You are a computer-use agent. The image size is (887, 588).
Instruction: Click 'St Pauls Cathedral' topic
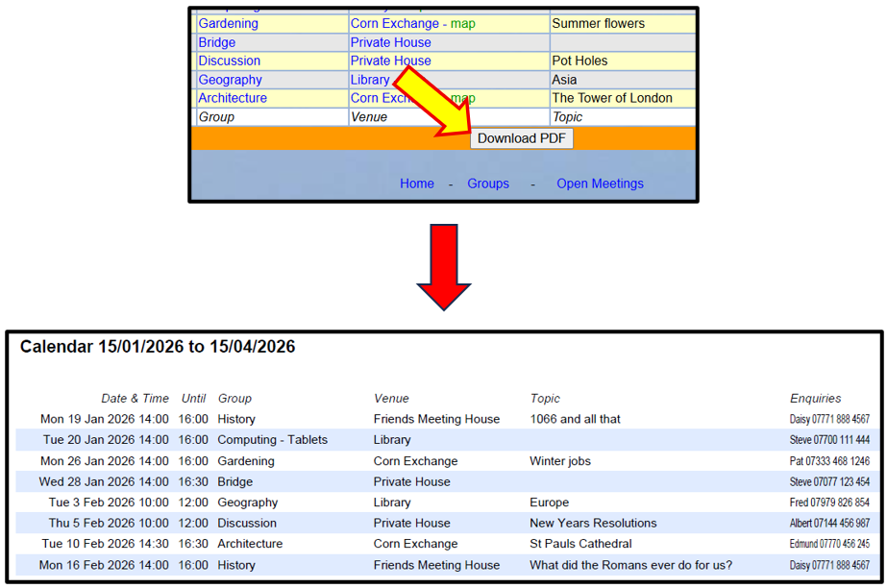(x=580, y=544)
